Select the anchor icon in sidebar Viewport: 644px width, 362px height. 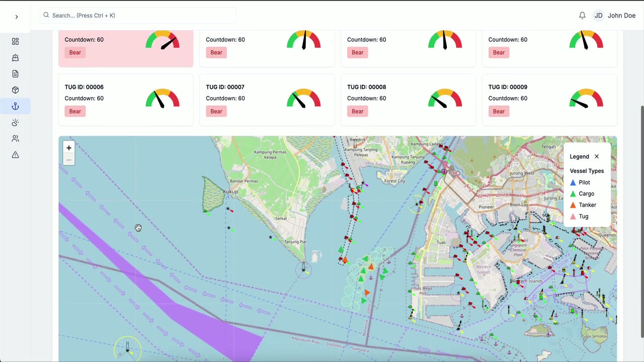tap(15, 106)
